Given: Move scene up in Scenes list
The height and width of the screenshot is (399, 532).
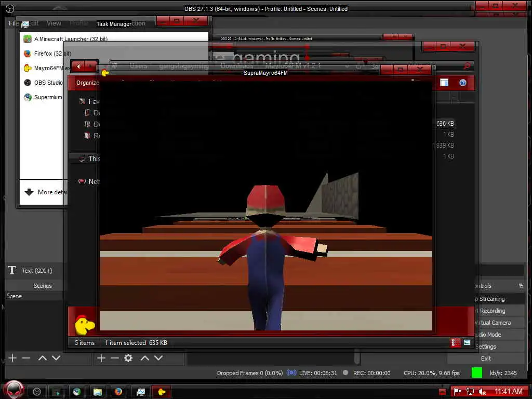Looking at the screenshot, I should pyautogui.click(x=43, y=358).
